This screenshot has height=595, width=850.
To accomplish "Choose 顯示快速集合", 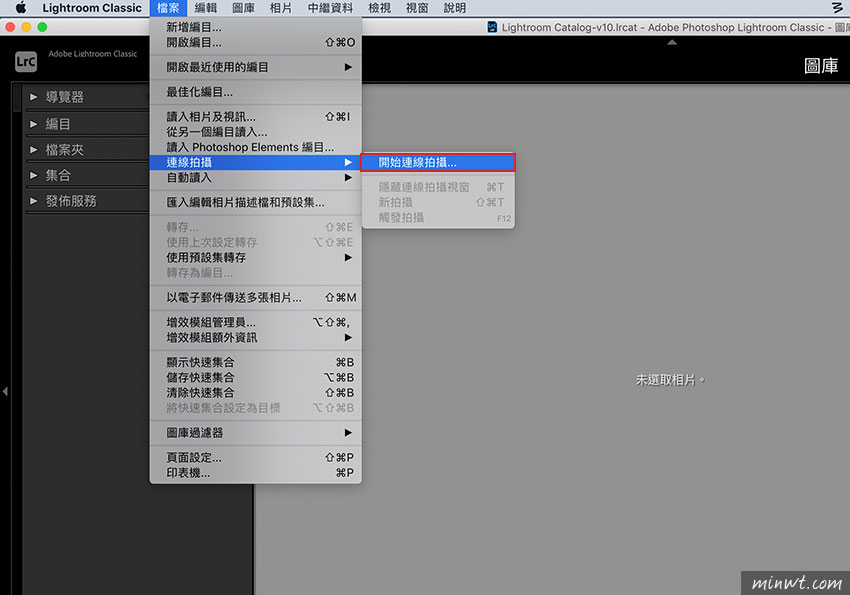I will pos(255,362).
